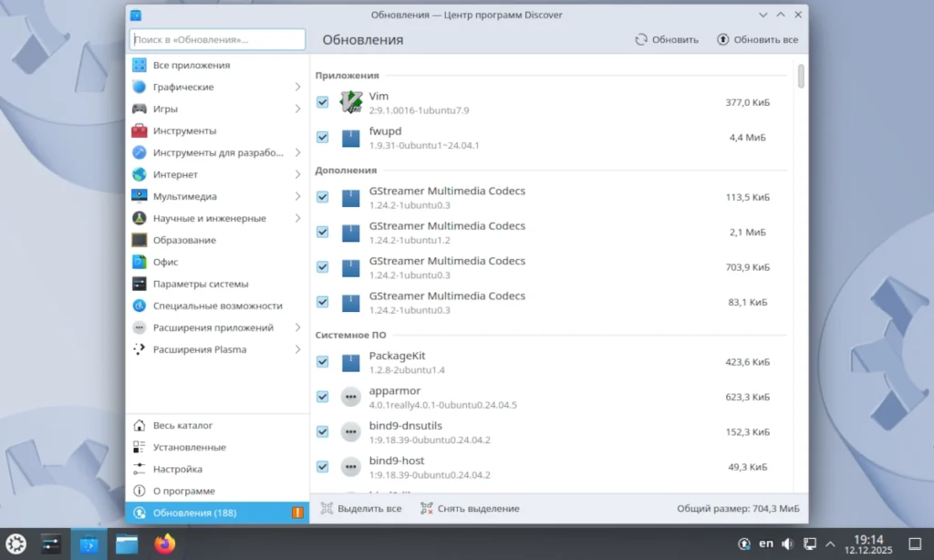Click the Обновить все button
The image size is (934, 560).
coord(757,40)
